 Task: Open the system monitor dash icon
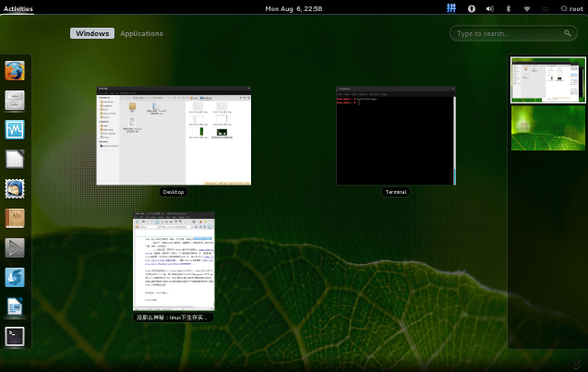pos(15,130)
